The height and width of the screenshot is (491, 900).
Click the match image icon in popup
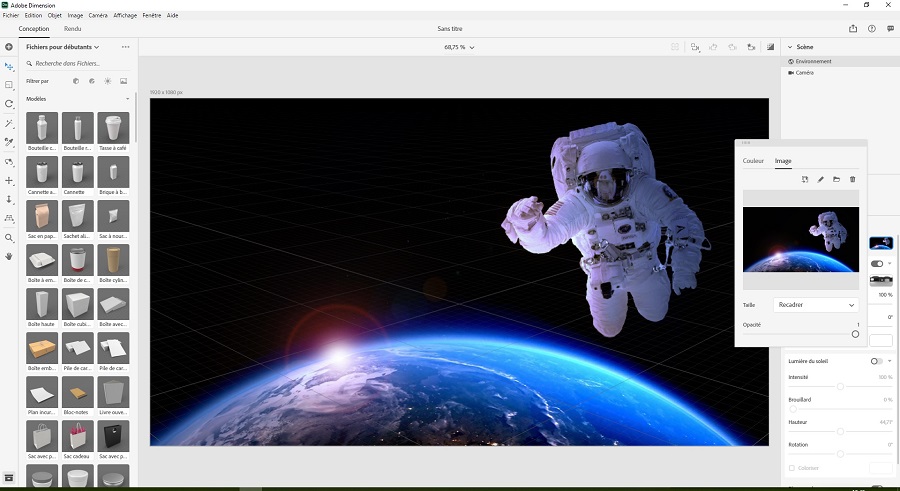[x=805, y=179]
